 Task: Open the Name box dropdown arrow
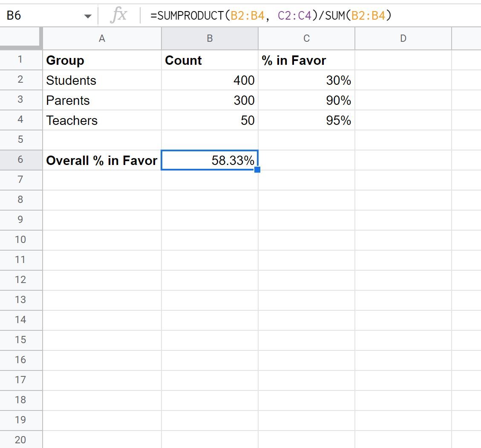(88, 16)
